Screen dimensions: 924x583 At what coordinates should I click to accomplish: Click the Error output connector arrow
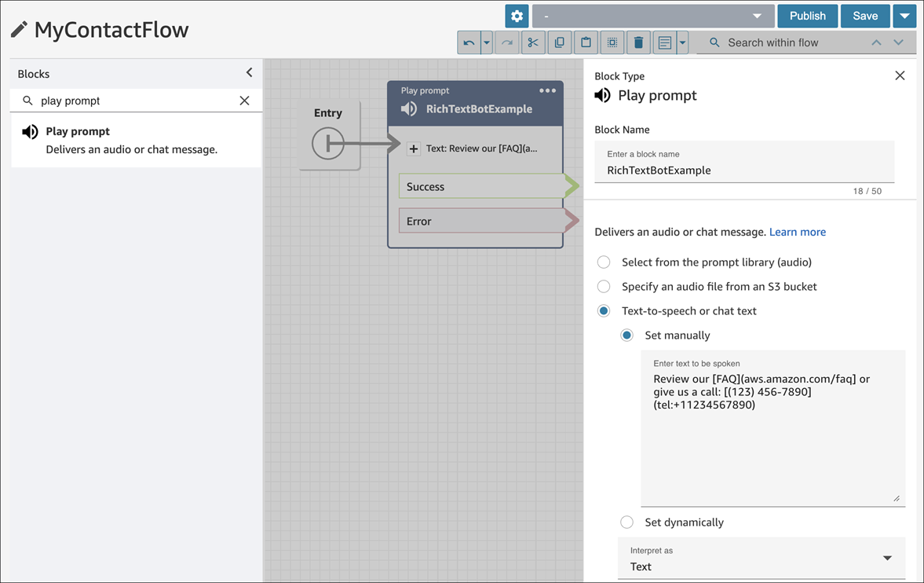[572, 222]
